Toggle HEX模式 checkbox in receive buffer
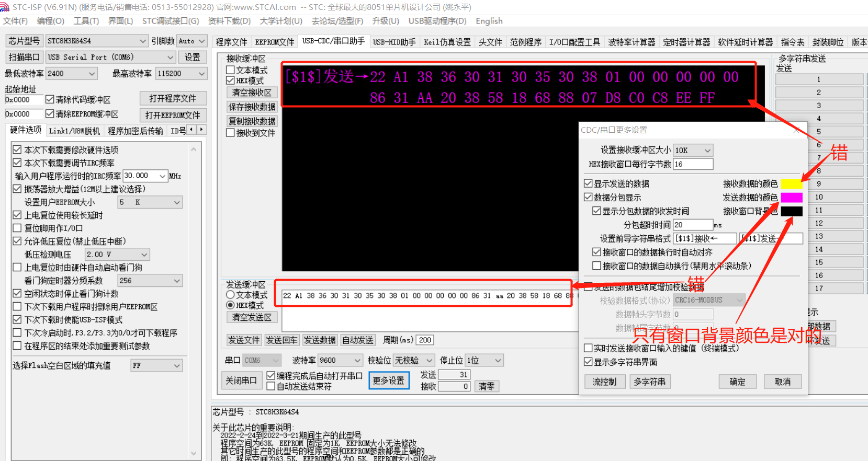Image resolution: width=868 pixels, height=461 pixels. (x=230, y=80)
